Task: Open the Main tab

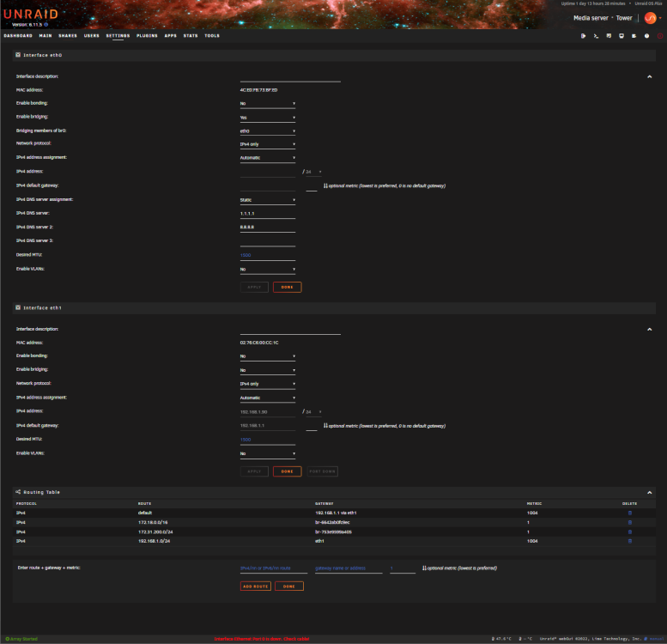Action: (x=45, y=36)
